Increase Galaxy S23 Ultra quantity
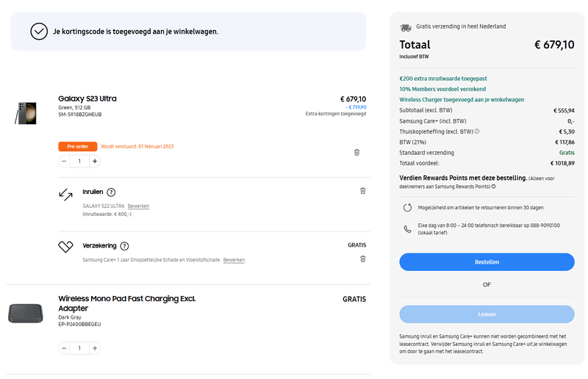588x379 pixels. tap(95, 161)
